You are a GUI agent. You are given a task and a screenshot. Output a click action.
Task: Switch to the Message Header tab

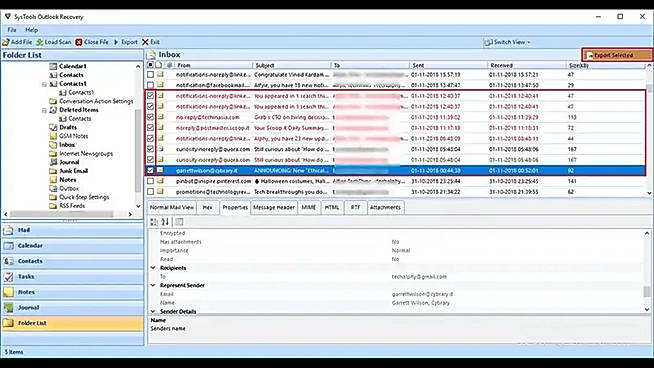pyautogui.click(x=274, y=207)
